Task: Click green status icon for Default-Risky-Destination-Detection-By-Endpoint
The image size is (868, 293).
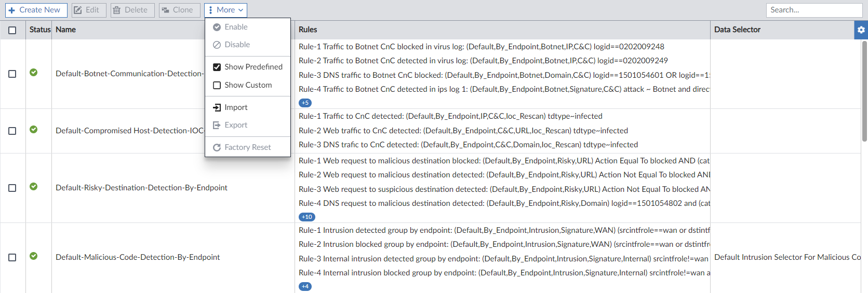Action: coord(33,187)
